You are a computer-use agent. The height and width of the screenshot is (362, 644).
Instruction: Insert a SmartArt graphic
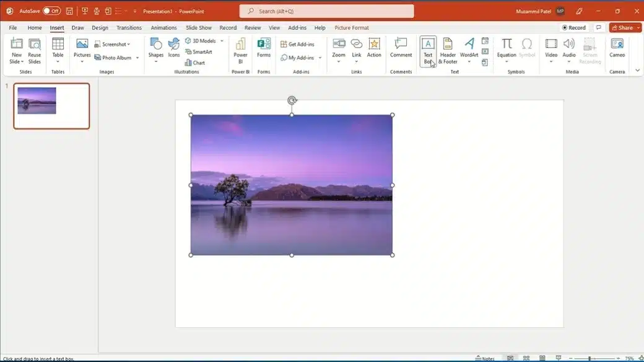[198, 52]
